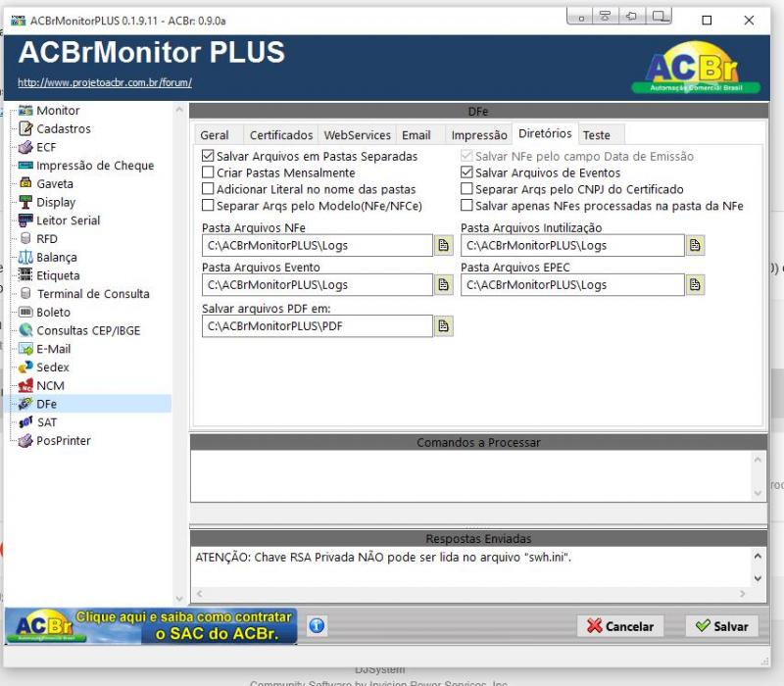Open the Certificados tab
The height and width of the screenshot is (686, 784).
[x=281, y=135]
